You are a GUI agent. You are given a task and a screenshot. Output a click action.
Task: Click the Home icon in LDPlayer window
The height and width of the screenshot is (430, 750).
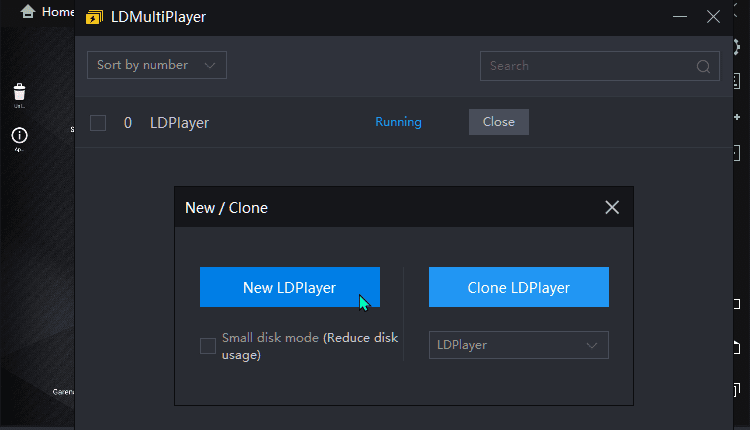[x=28, y=11]
